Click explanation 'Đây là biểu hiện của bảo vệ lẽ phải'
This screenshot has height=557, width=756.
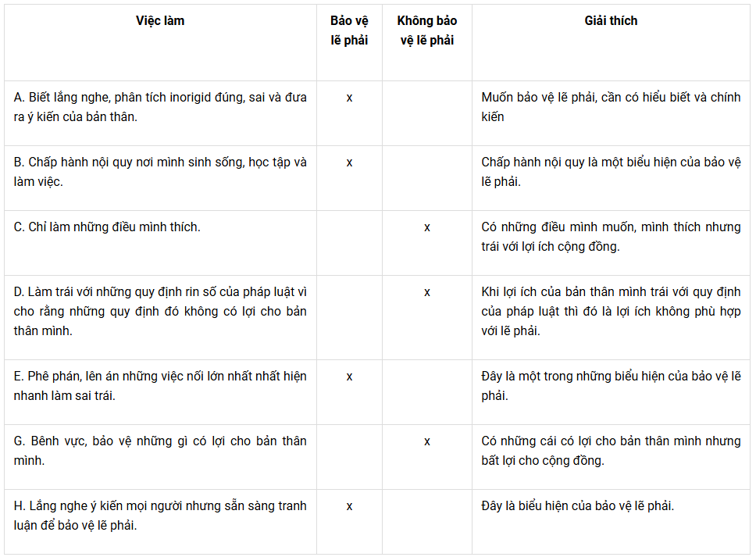(x=578, y=506)
